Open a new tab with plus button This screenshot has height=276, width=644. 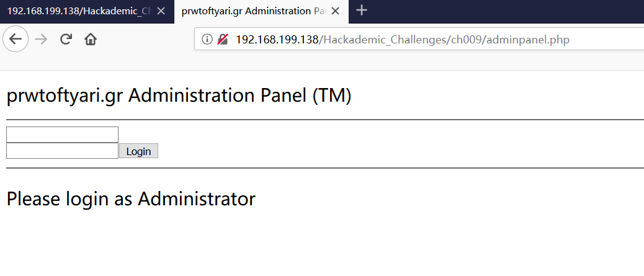pos(362,11)
